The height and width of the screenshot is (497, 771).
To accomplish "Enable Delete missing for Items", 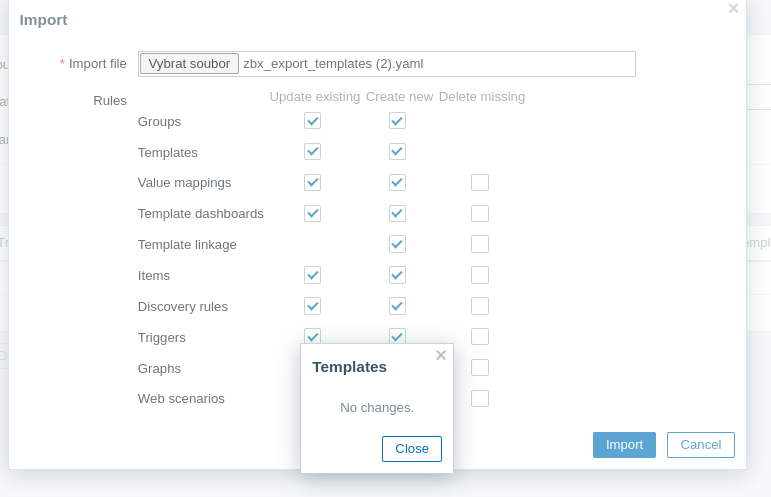I will click(480, 275).
